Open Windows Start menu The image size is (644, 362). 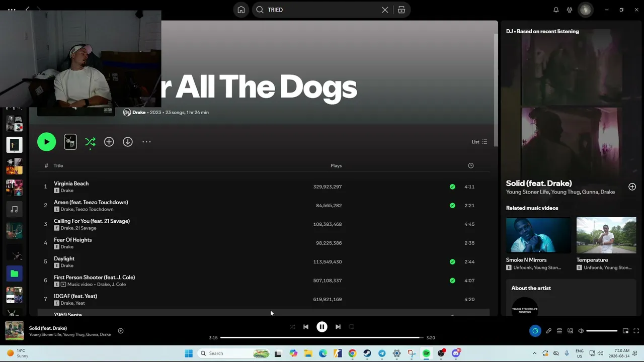[x=189, y=353]
